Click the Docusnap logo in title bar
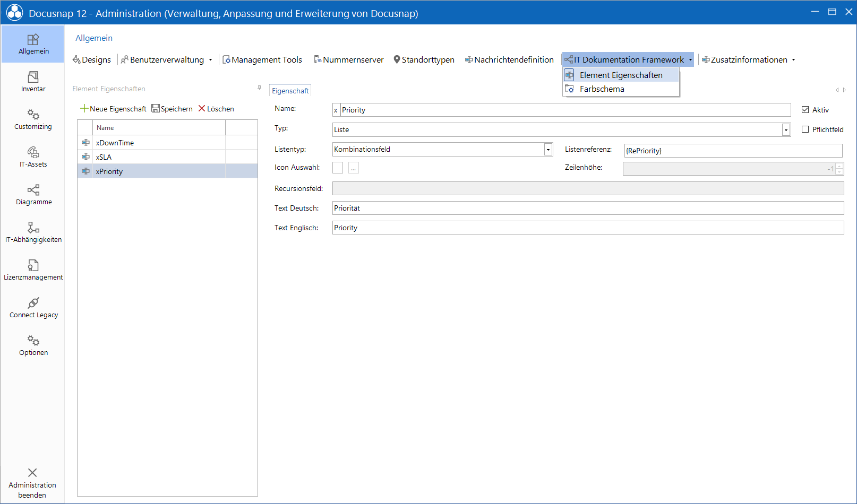Screen dimensions: 857x504 tap(14, 13)
